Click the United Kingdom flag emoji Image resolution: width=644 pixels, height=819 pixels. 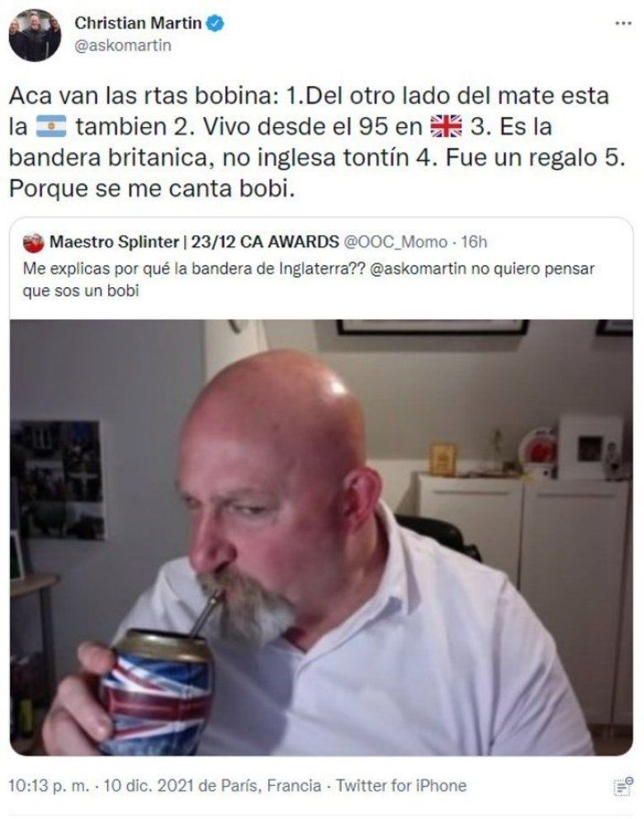(446, 126)
